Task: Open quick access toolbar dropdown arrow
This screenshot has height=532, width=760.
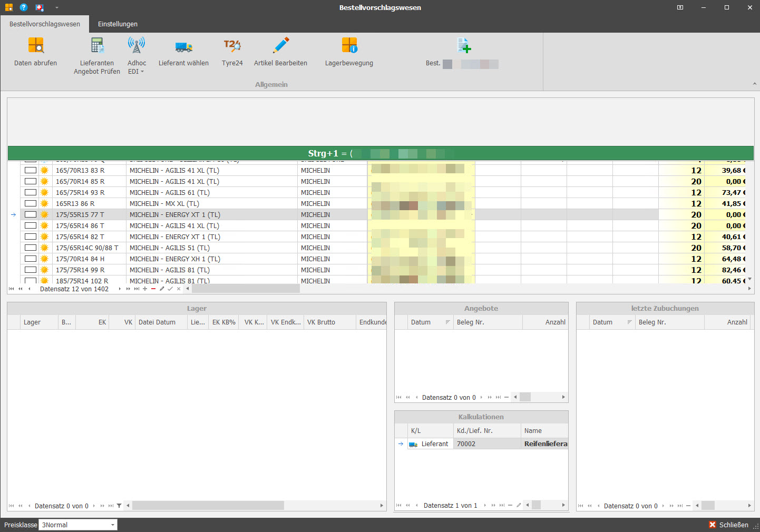Action: [x=56, y=7]
